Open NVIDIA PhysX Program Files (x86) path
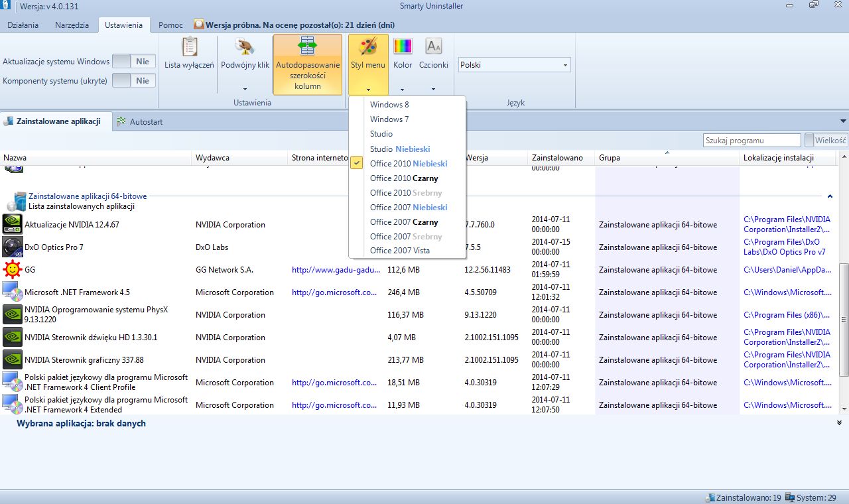The image size is (849, 504). point(787,315)
